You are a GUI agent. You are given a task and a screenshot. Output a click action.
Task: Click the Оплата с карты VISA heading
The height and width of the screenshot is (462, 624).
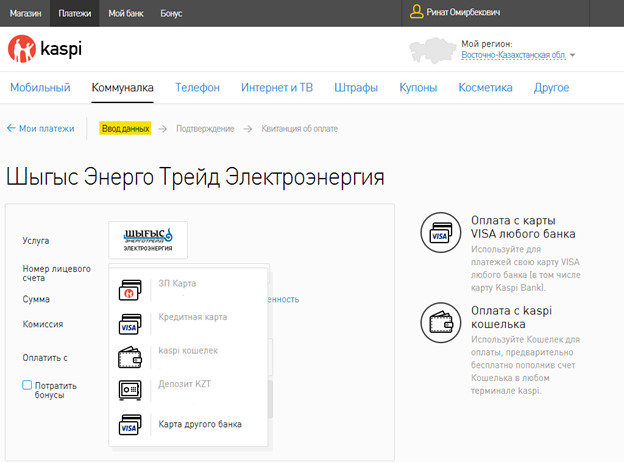(x=523, y=227)
